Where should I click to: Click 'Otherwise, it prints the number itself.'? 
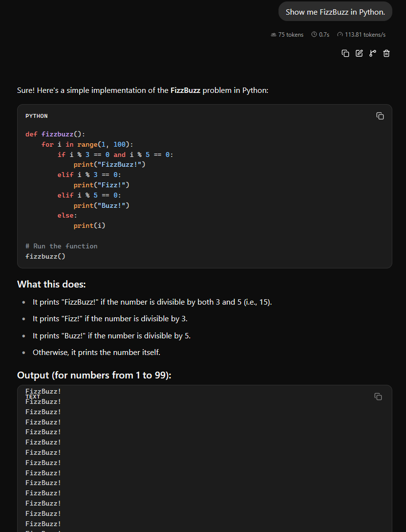coord(96,352)
